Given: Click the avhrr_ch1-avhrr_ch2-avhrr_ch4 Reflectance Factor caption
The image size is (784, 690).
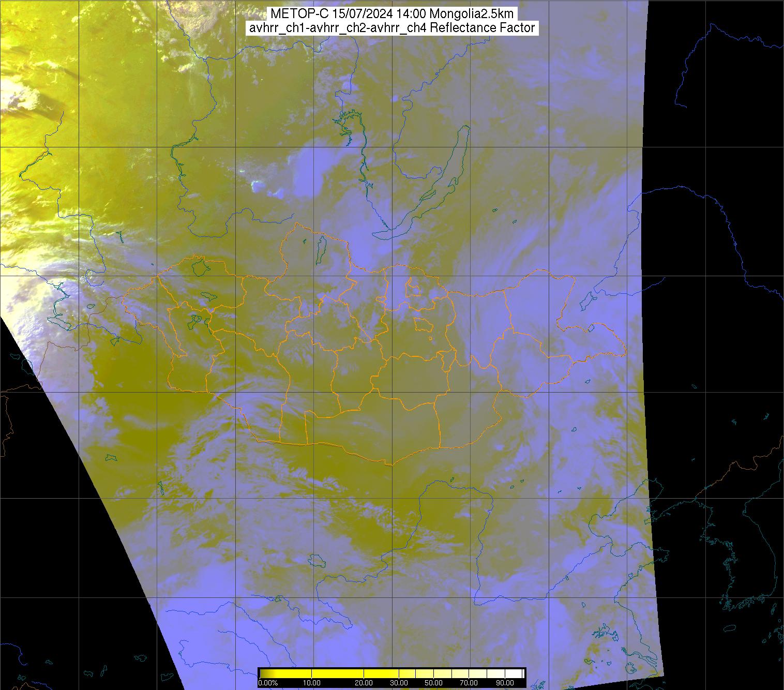Looking at the screenshot, I should point(392,28).
